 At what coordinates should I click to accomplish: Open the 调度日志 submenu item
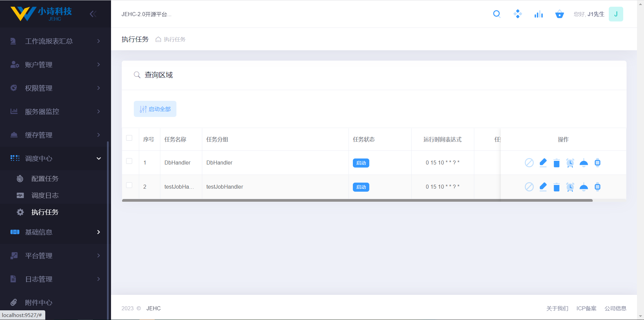[45, 195]
